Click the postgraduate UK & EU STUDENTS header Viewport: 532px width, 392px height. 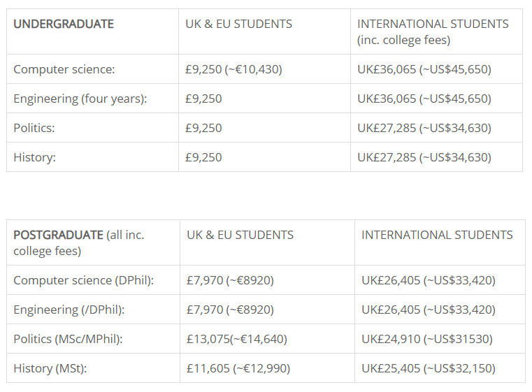pos(240,235)
